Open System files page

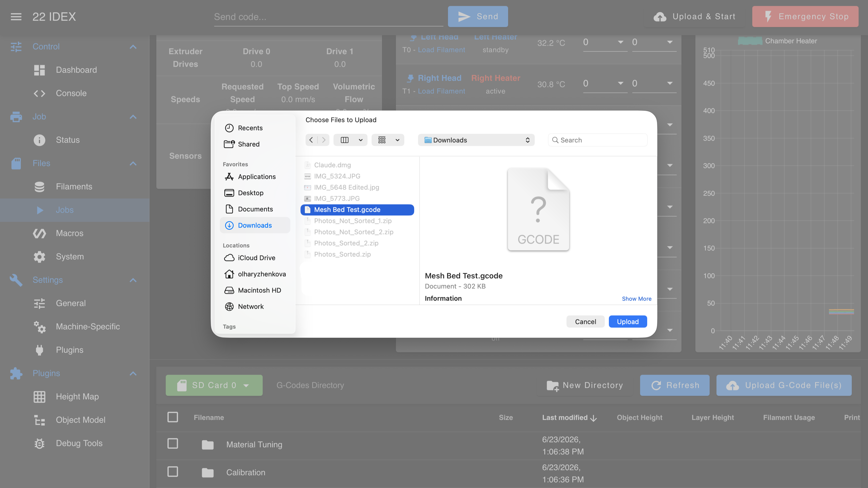tap(70, 257)
